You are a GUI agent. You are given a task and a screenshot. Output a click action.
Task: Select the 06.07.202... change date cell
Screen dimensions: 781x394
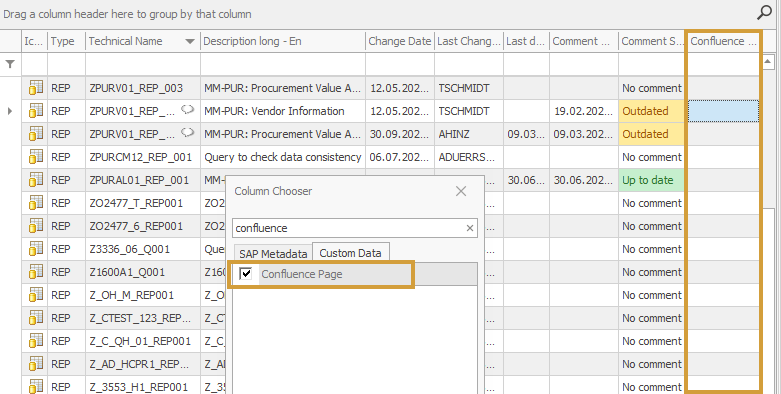pyautogui.click(x=399, y=157)
